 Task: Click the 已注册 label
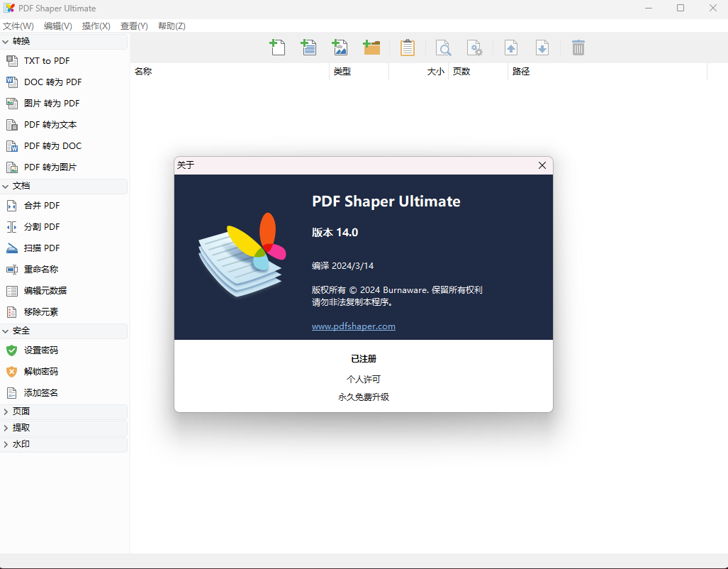pyautogui.click(x=364, y=359)
